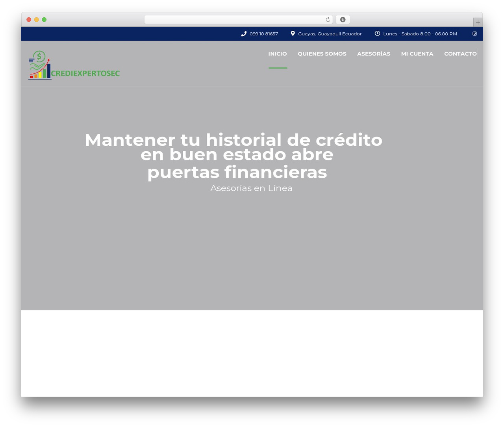Open the ASESORÍAS menu item
504x427 pixels.
[374, 54]
